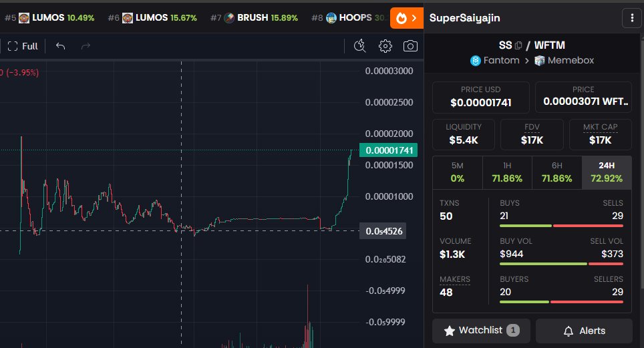Viewport: 644px width, 348px height.
Task: Click the BUY VOL/SELL VOL ratio bar
Action: [x=561, y=264]
